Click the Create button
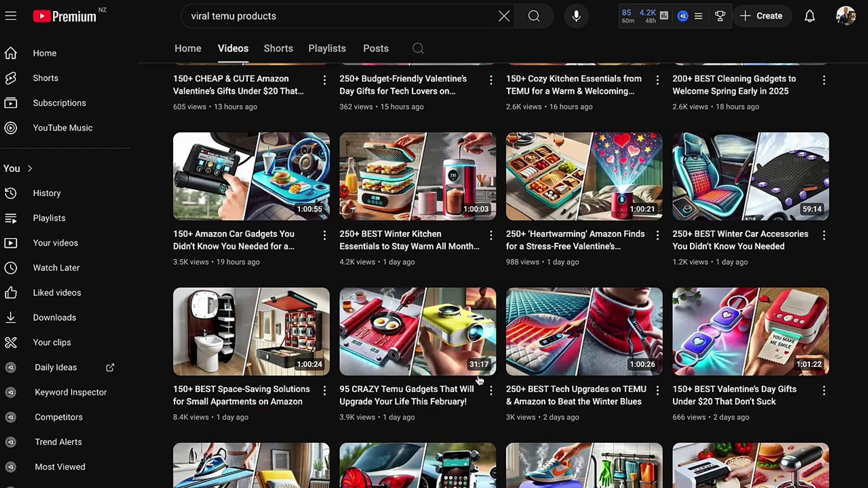 762,16
